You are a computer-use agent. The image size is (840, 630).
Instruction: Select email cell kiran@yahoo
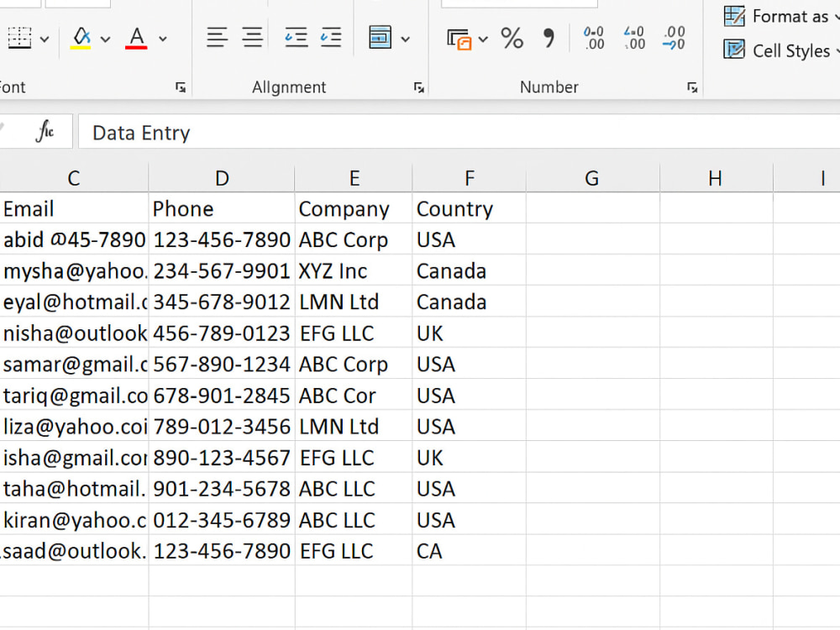point(74,520)
